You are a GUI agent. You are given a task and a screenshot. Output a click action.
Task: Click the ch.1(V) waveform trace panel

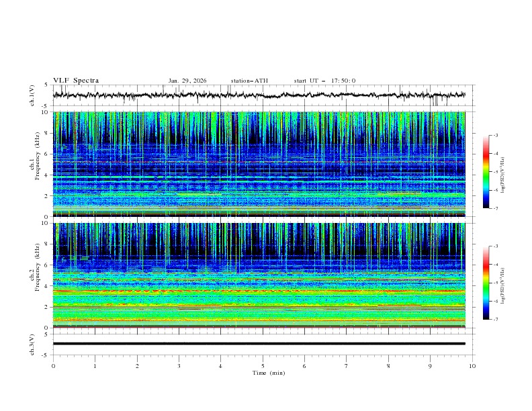coord(262,95)
